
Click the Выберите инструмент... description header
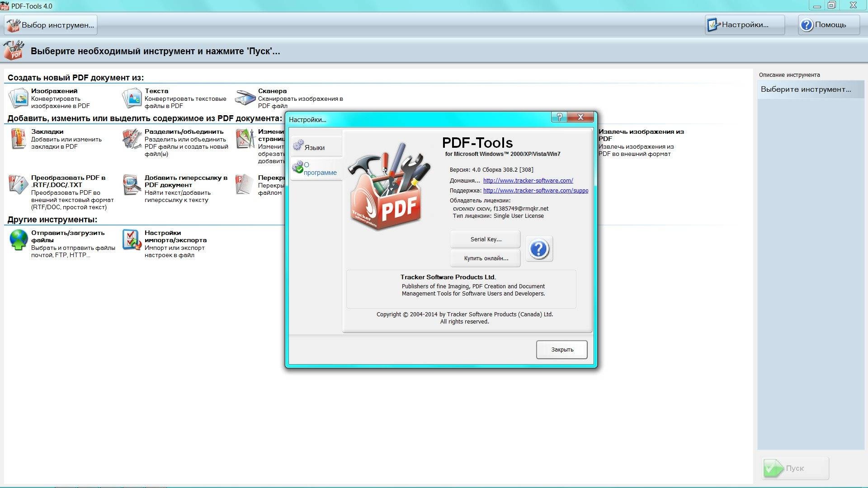(811, 89)
